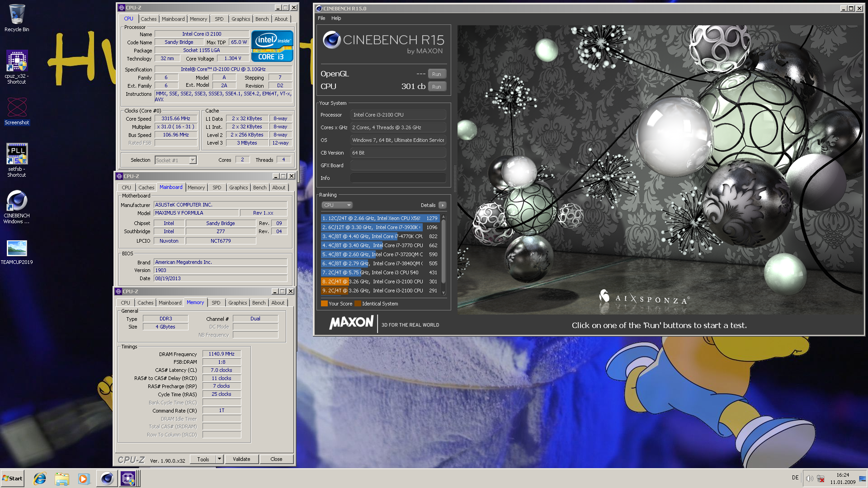
Task: Click the GFX Board field in Cinebench
Action: pos(398,165)
